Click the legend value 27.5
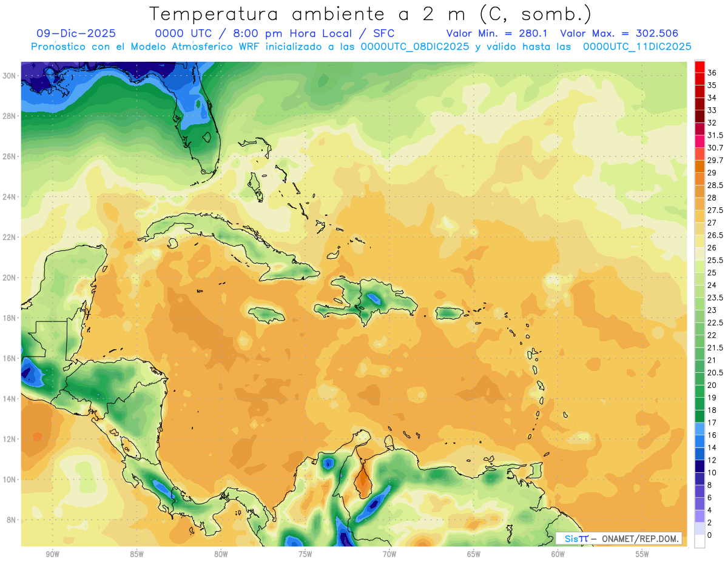Viewport: 728px width, 562px height. 715,210
